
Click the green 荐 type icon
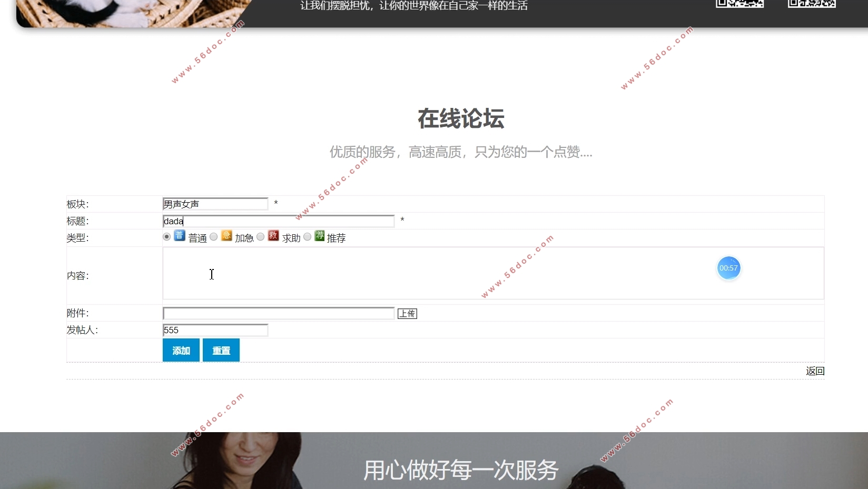pos(320,236)
